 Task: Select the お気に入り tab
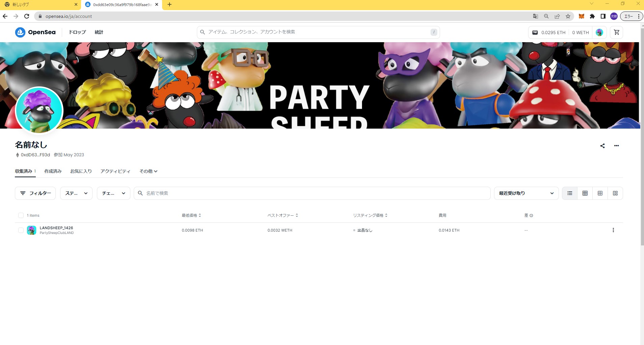pos(81,171)
